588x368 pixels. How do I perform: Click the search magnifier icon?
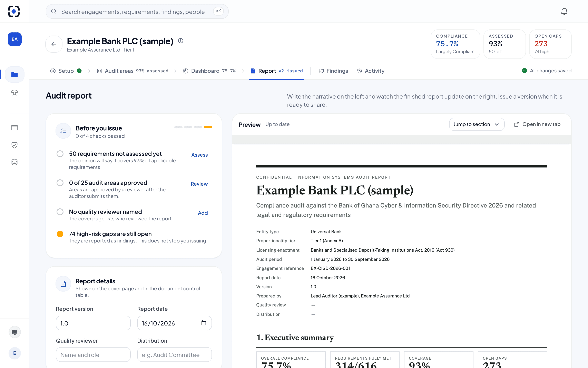[54, 11]
